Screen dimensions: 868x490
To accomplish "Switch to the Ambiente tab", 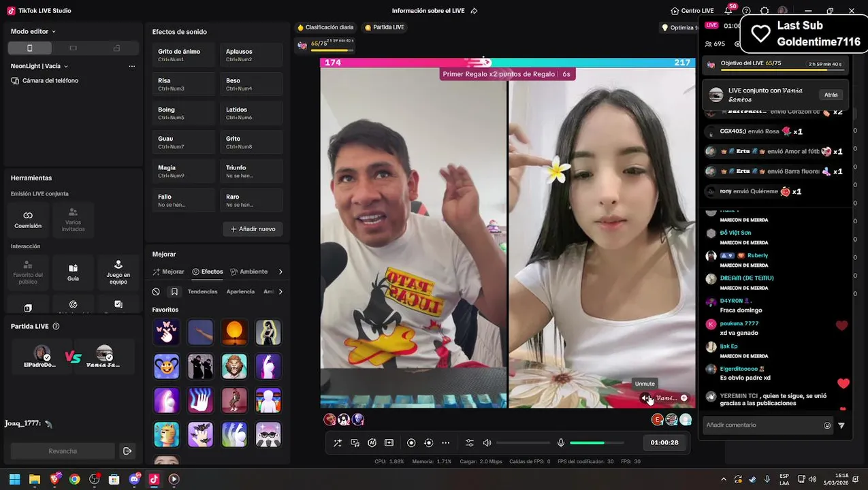I will point(249,272).
